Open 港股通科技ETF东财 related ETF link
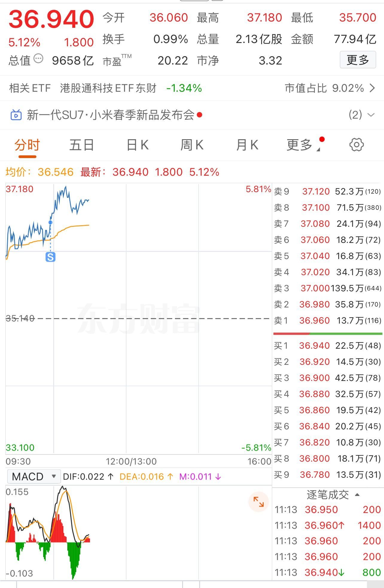 (x=108, y=88)
